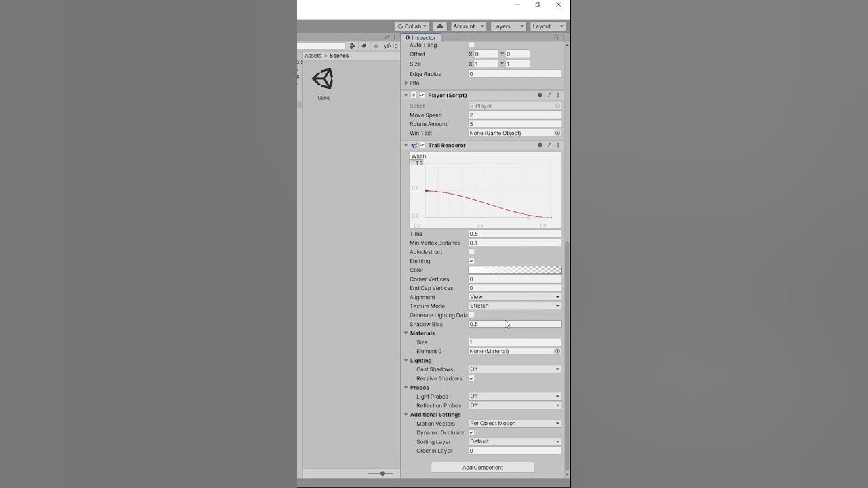Collapse the Player (Script) component foldout

tap(406, 95)
